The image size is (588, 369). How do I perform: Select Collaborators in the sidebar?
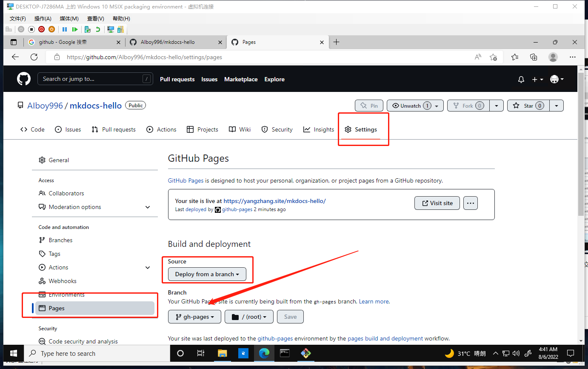(66, 193)
